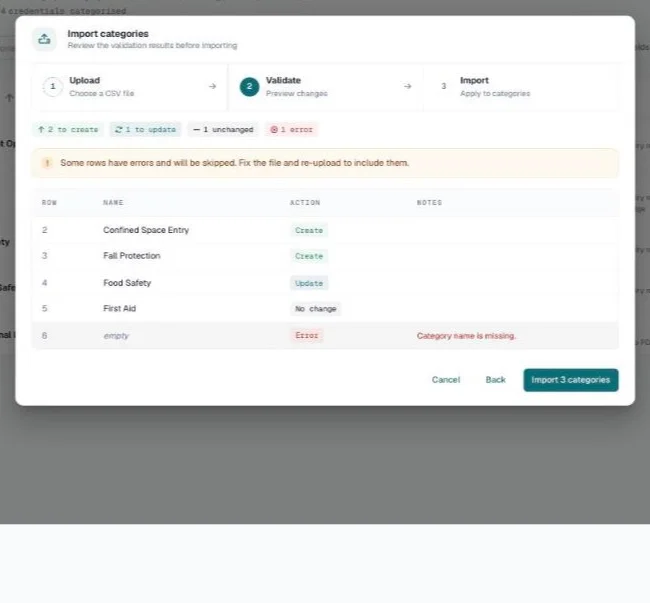Click the '2 to create' badge
The width and height of the screenshot is (650, 603).
click(x=68, y=129)
